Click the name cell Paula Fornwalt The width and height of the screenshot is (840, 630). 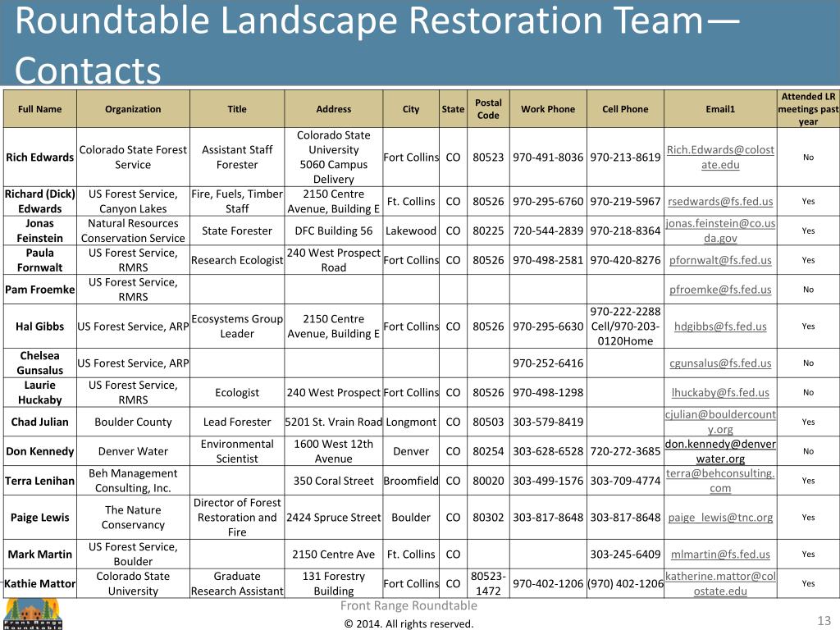[x=39, y=260]
